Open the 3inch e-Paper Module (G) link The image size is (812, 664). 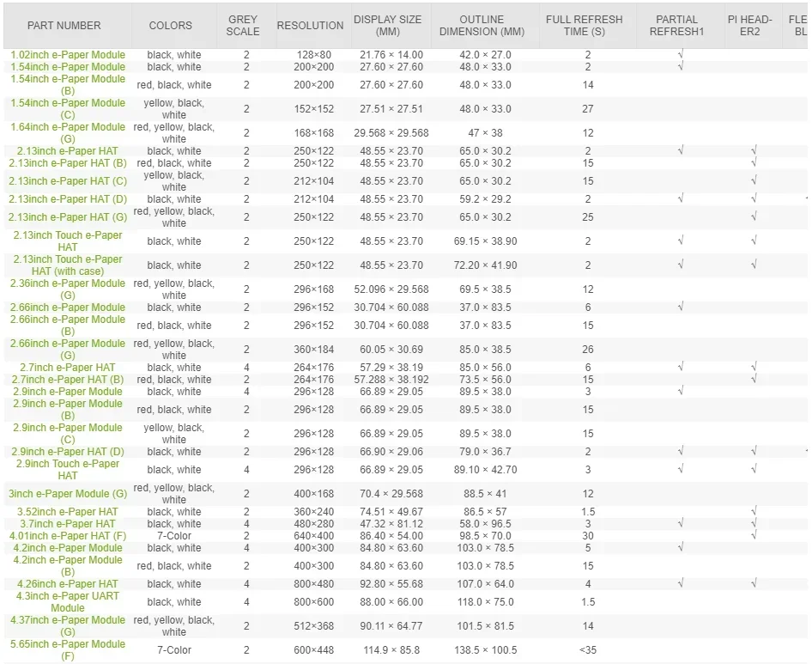[68, 494]
